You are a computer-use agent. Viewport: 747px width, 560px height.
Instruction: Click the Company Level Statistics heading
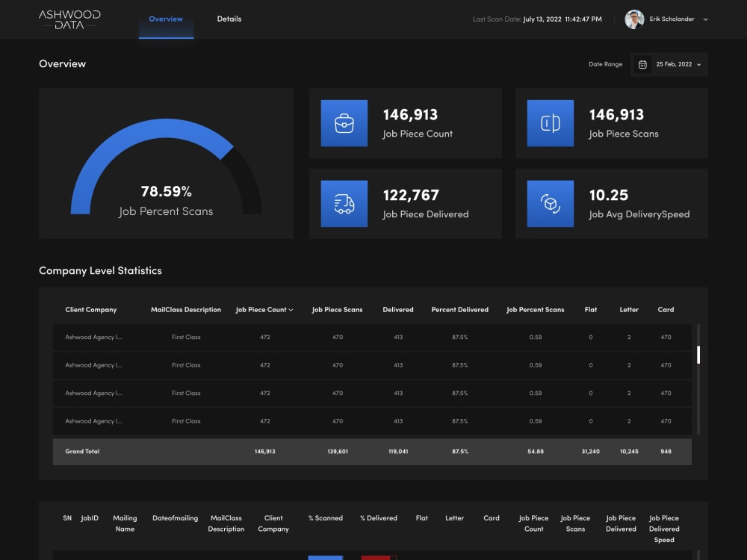[x=101, y=270]
